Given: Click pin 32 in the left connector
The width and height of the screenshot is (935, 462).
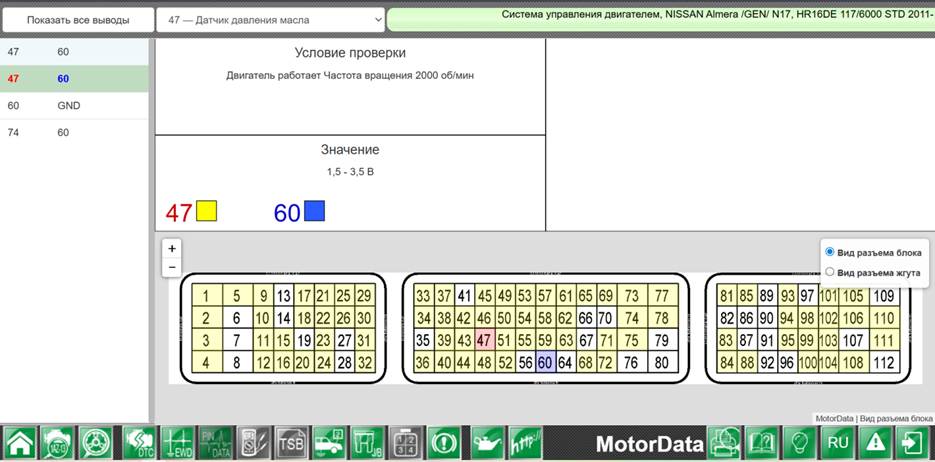Looking at the screenshot, I should 365,362.
